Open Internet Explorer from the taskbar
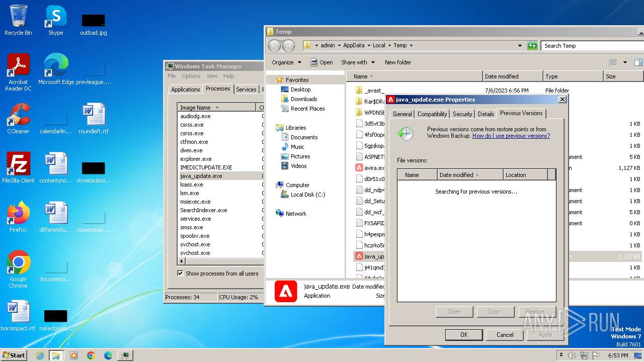The image size is (644, 362). pyautogui.click(x=40, y=355)
